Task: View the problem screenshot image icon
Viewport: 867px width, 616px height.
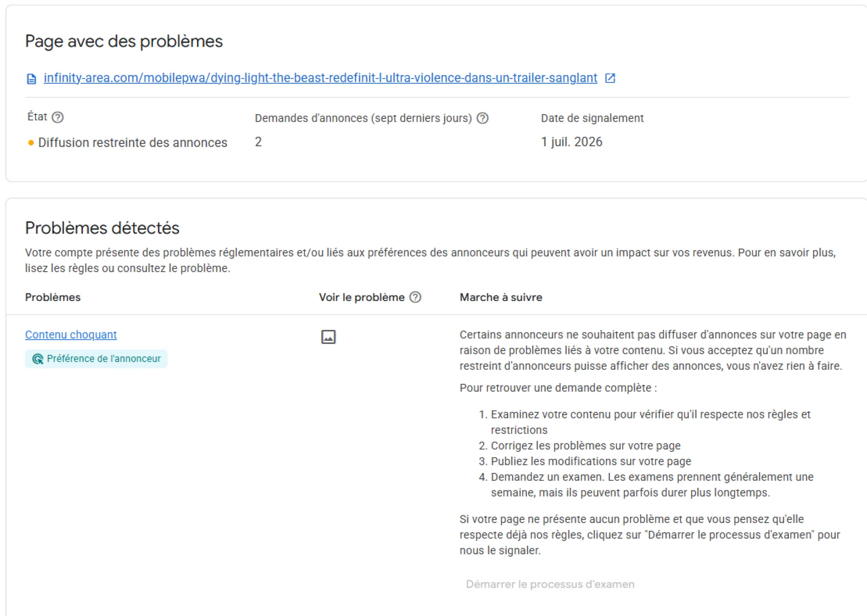Action: [x=328, y=337]
